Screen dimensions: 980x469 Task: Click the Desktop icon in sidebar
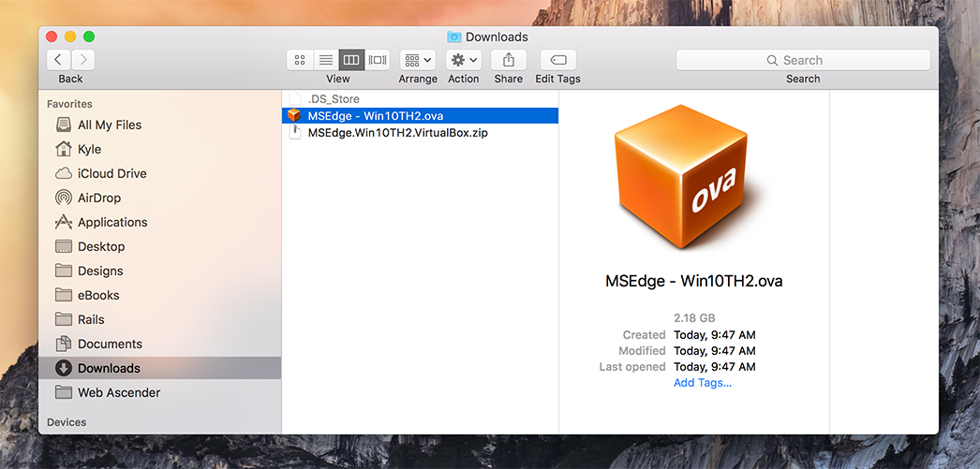tap(63, 247)
